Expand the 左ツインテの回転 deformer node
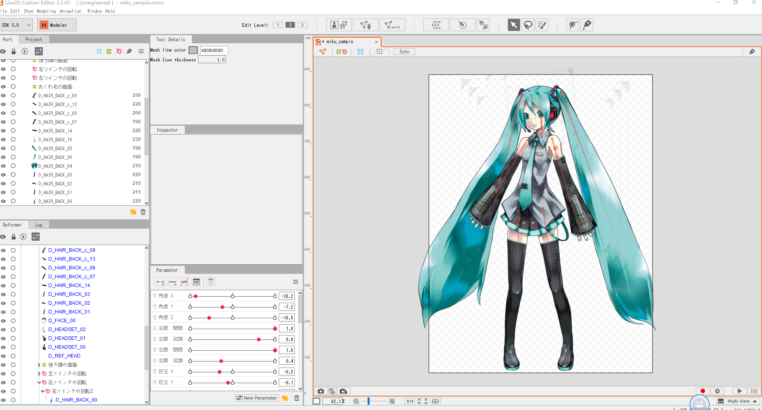The image size is (762, 410). tap(39, 374)
